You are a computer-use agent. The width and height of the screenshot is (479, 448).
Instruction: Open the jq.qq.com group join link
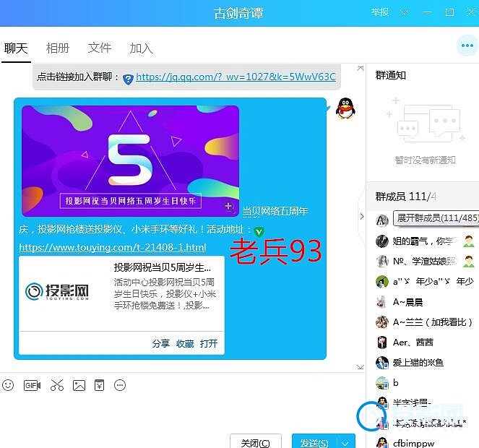point(236,77)
